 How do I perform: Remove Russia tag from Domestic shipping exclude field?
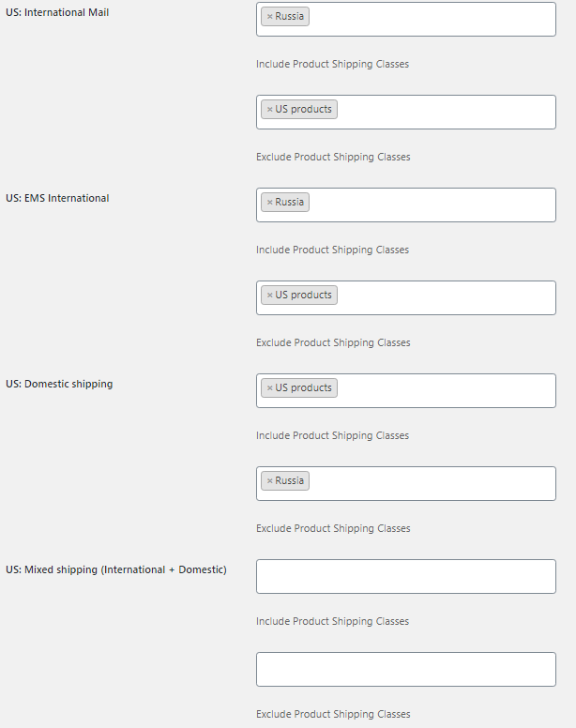(x=269, y=481)
